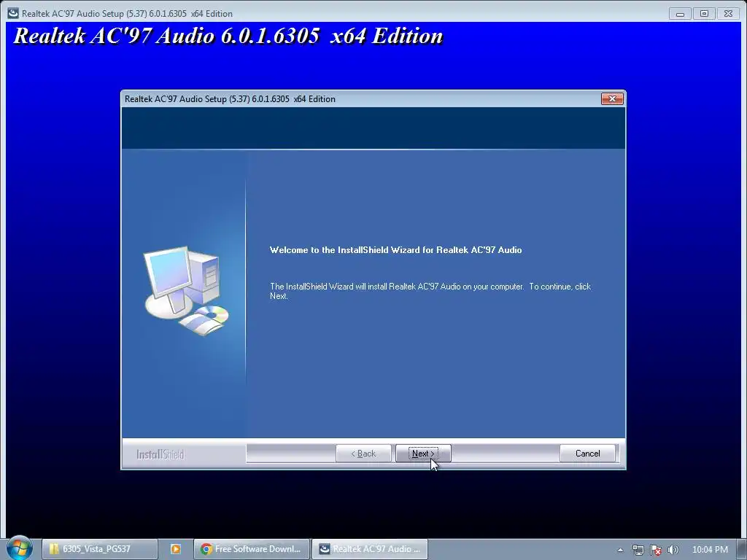Click the setup icon in outer title bar

coord(13,13)
